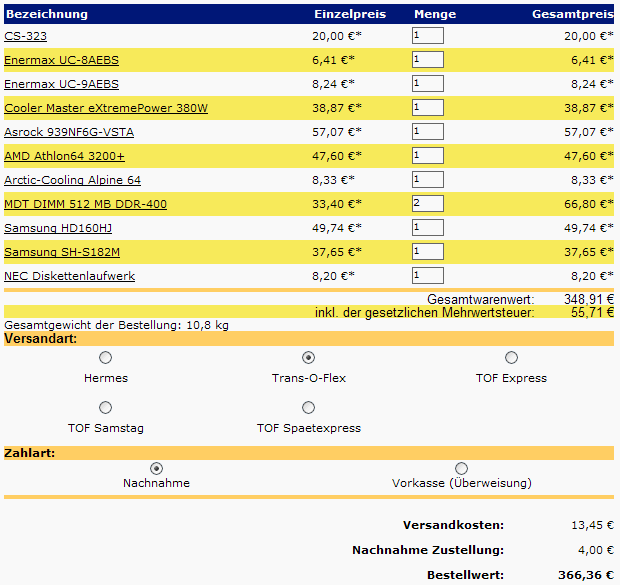Select the Hermes shipping radio button
Screen dimensions: 620x585
pyautogui.click(x=106, y=358)
